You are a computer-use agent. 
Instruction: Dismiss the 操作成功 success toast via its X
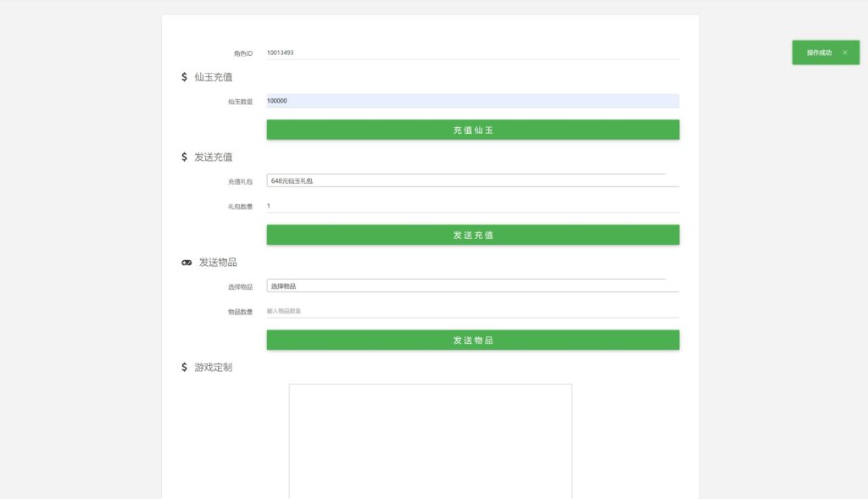click(x=844, y=53)
